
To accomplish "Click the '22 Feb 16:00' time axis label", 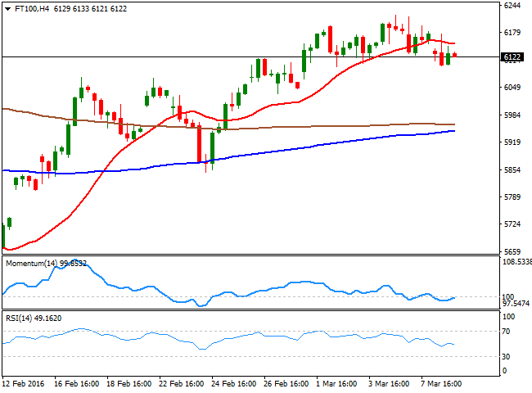I will pos(181,383).
